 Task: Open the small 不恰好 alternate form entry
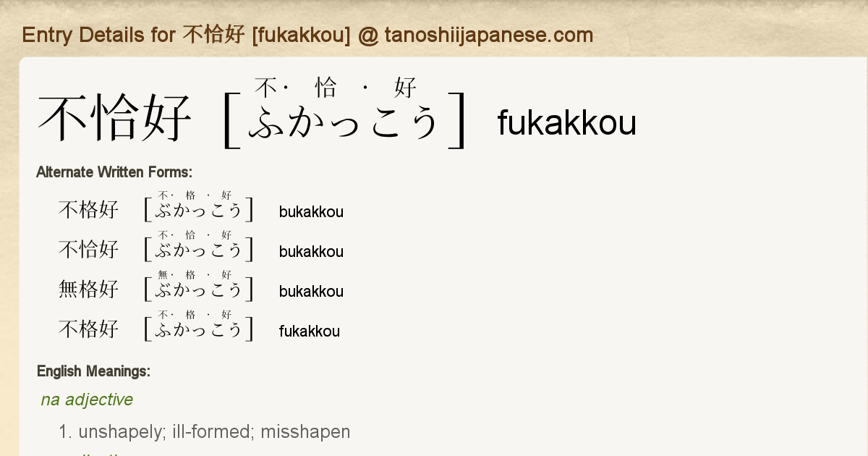point(88,250)
